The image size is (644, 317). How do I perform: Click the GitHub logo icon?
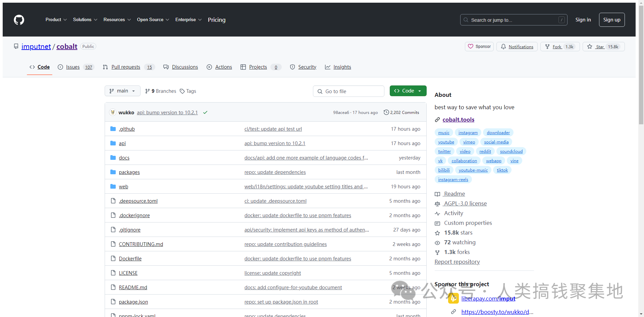click(x=19, y=20)
